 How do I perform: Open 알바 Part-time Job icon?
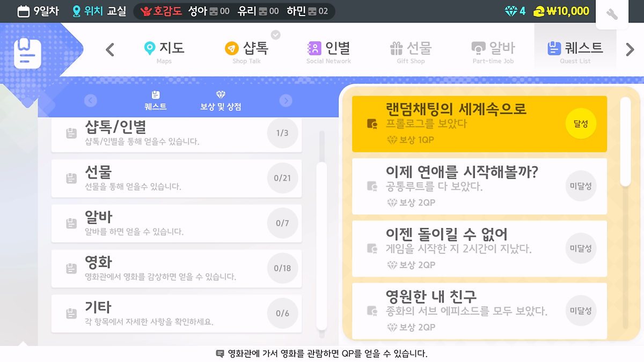[478, 48]
